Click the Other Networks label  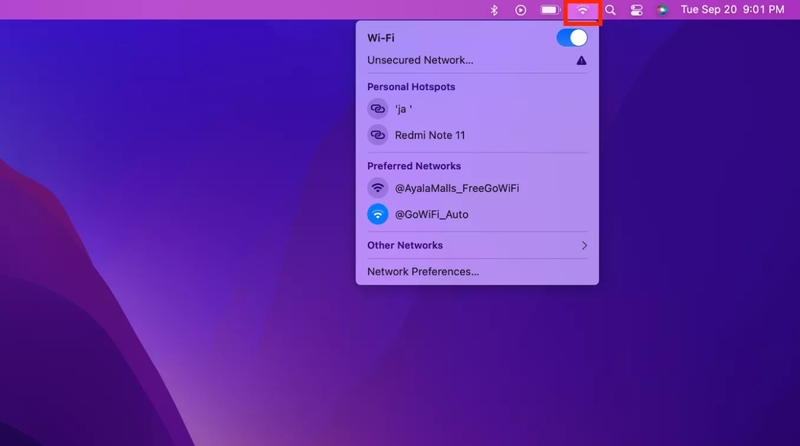(x=405, y=245)
